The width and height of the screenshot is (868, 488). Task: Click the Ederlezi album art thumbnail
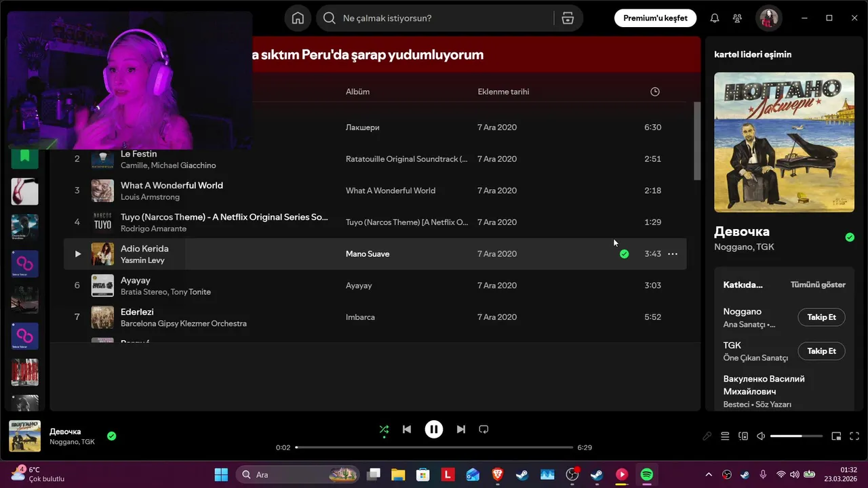point(102,317)
